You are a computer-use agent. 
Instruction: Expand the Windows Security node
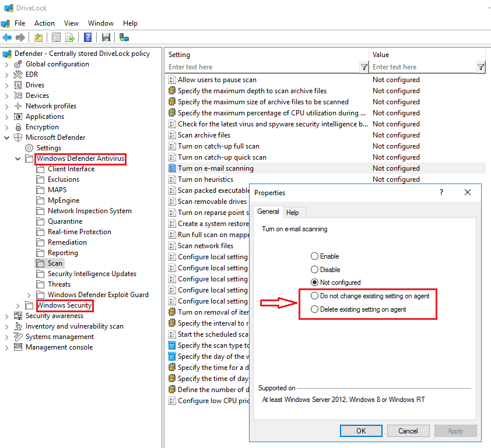click(18, 306)
